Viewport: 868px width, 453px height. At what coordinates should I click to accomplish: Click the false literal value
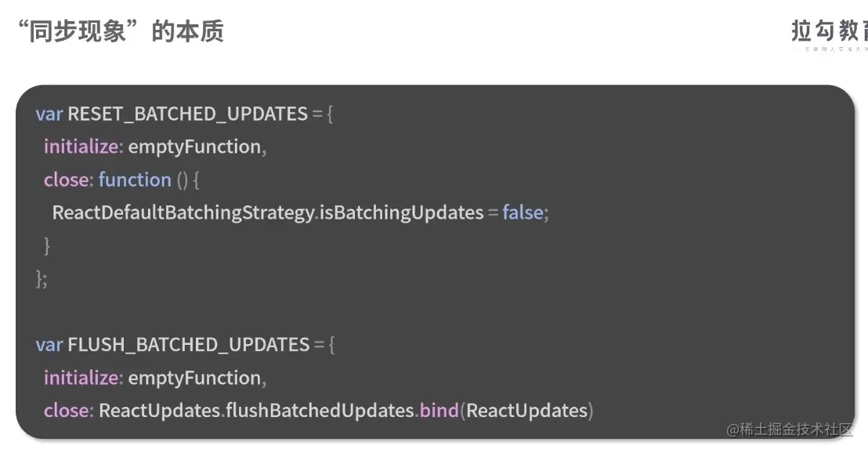click(523, 212)
